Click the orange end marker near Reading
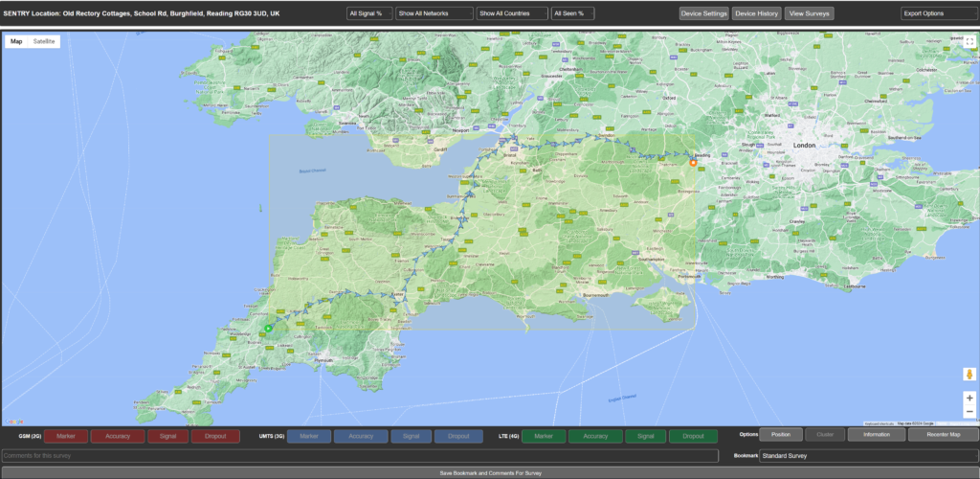The height and width of the screenshot is (479, 980). pyautogui.click(x=693, y=163)
